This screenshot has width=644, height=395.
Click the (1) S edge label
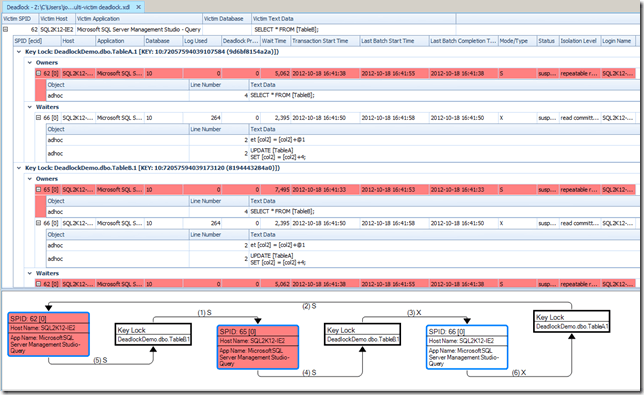coord(205,313)
